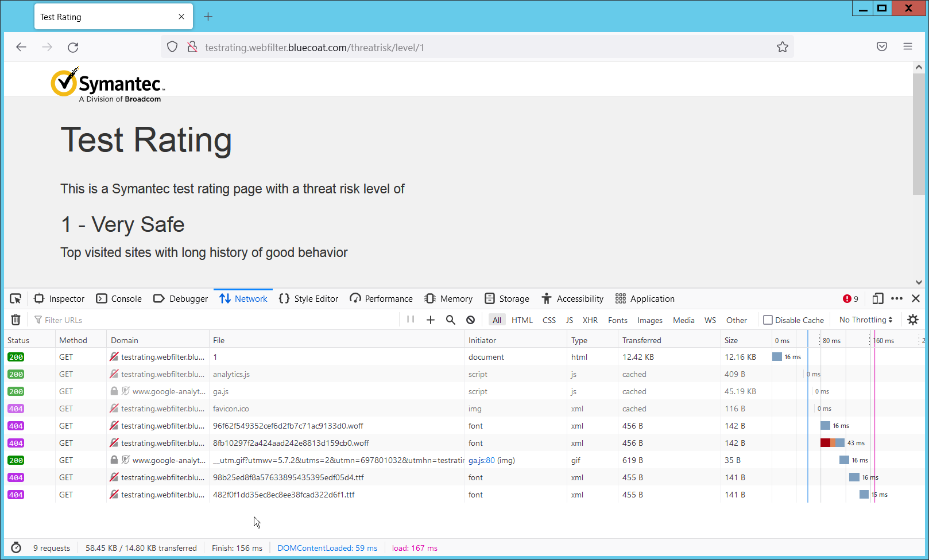Switch to the Storage tab
This screenshot has height=560, width=929.
pos(507,298)
